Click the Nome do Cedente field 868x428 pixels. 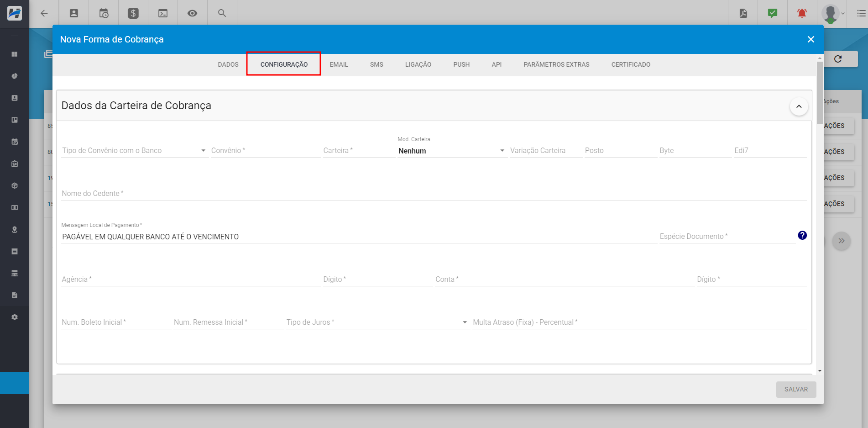click(434, 193)
